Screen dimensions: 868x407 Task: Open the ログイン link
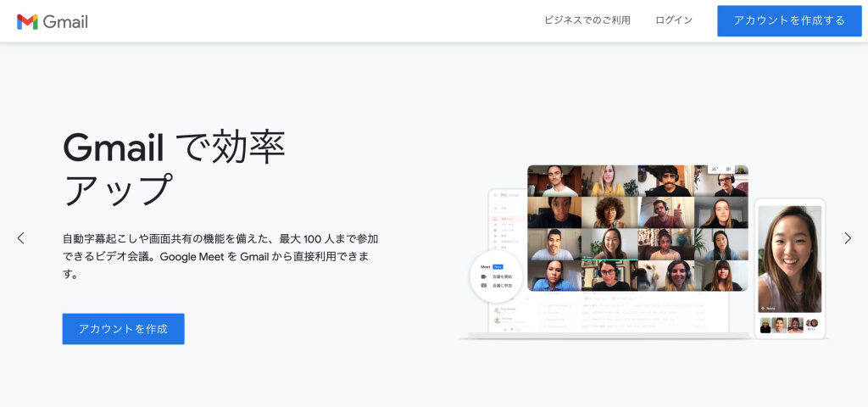674,20
